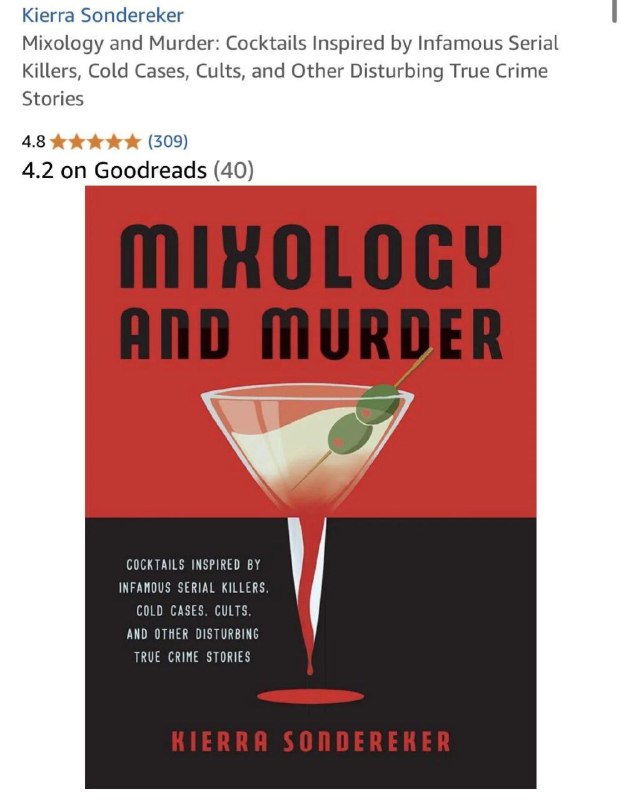The image size is (621, 800).
Task: Click the MIXOLOGY heading on the cover
Action: [x=311, y=256]
